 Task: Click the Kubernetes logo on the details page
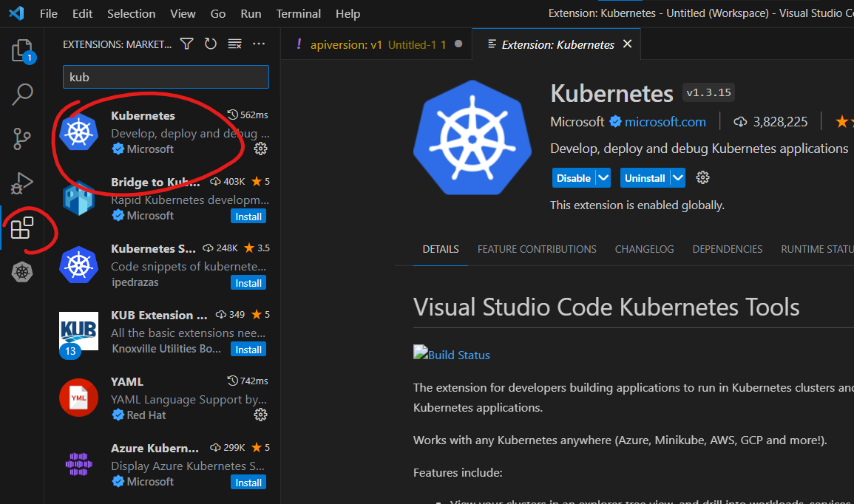[472, 137]
